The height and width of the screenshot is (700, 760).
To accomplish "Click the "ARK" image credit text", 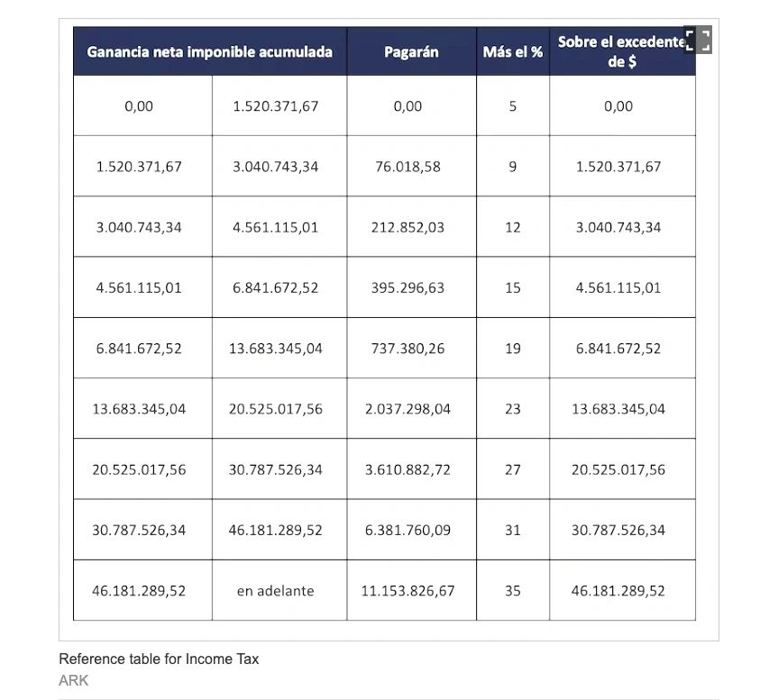I will 74,681.
